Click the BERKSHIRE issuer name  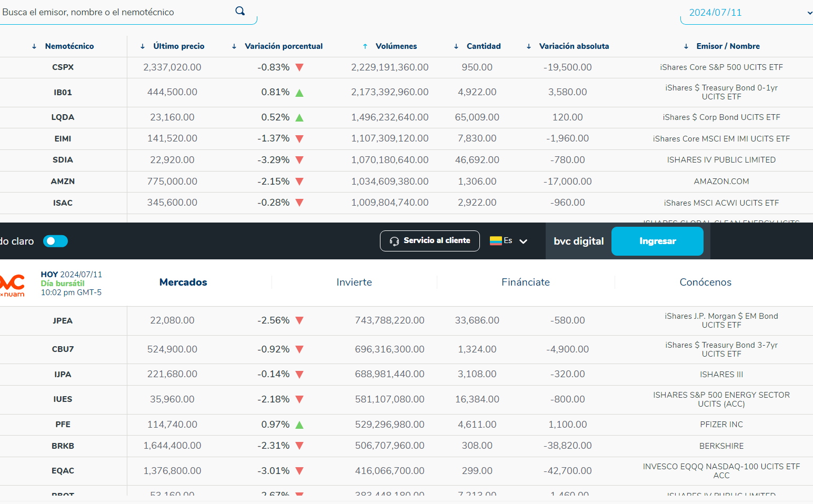[x=721, y=446]
